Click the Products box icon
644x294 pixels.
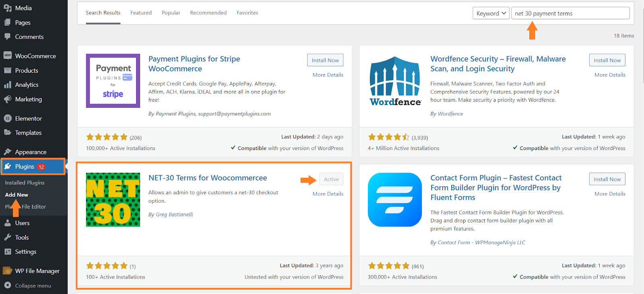point(7,70)
